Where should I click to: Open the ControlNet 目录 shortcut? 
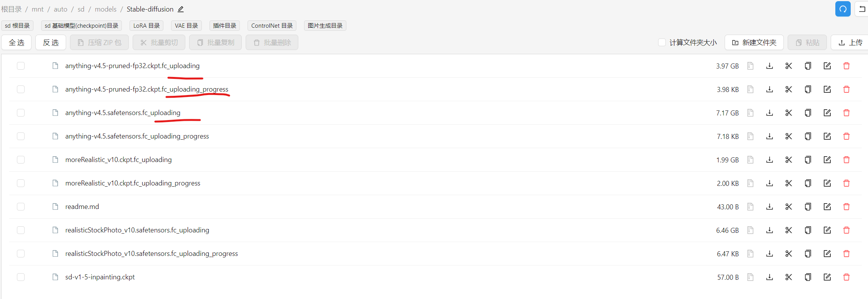tap(272, 26)
